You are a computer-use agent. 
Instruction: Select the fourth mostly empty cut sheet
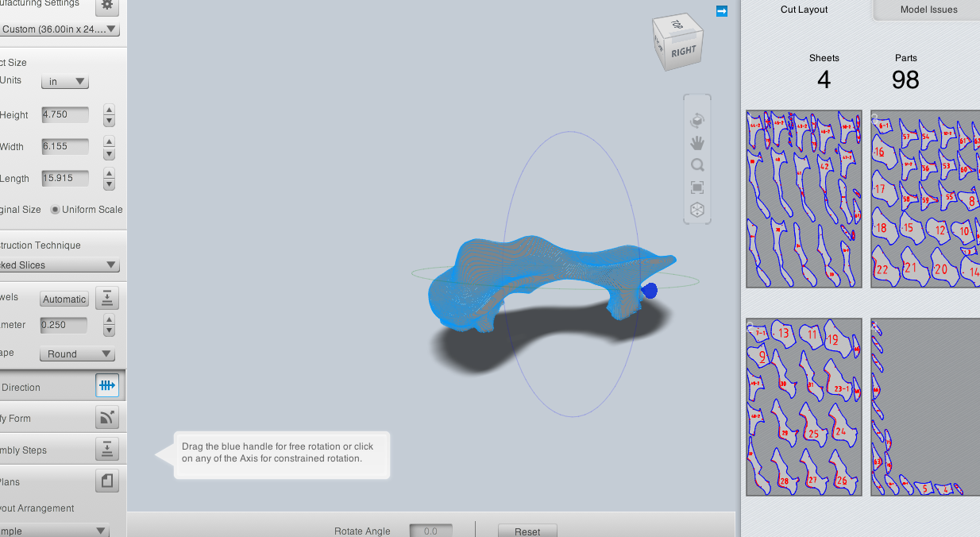(925, 407)
